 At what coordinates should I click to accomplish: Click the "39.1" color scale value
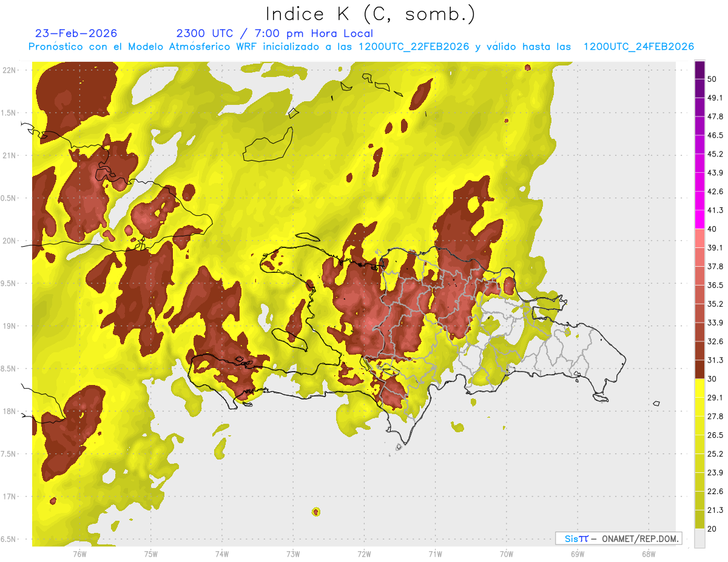click(715, 247)
